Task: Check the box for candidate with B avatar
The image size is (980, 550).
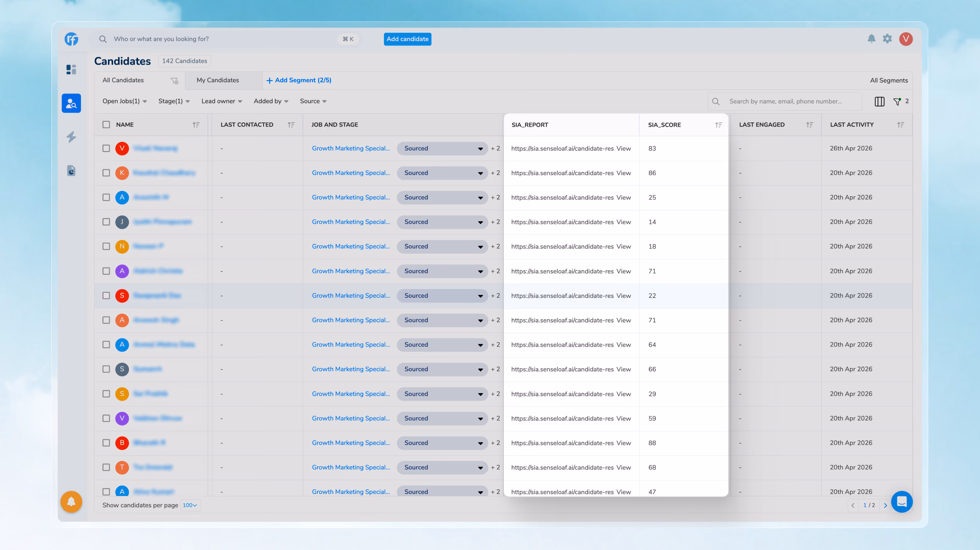Action: 106,443
